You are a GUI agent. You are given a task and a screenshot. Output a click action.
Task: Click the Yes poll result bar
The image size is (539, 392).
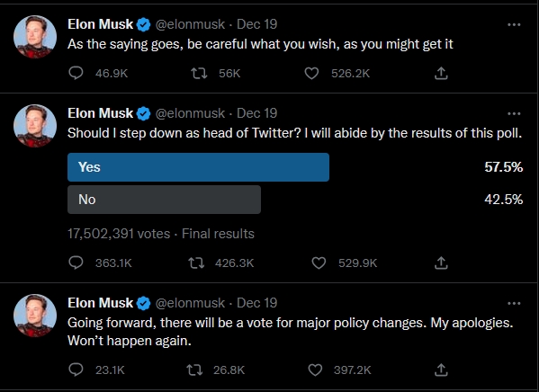pyautogui.click(x=198, y=167)
